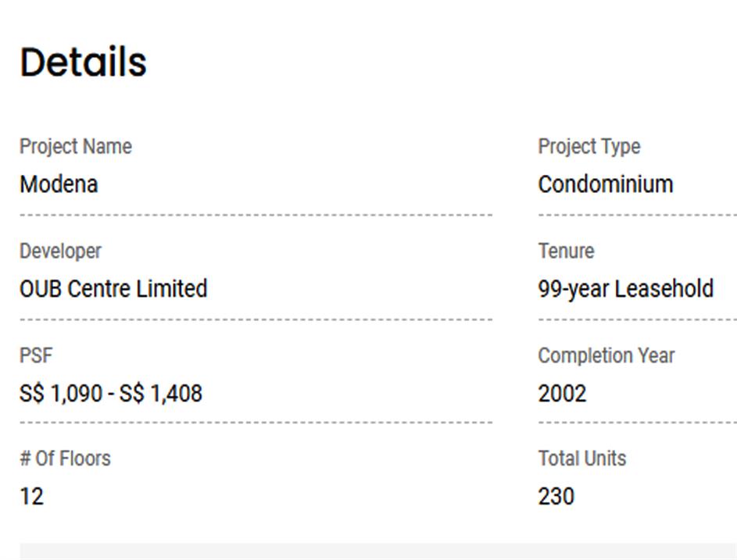Click the Total Units label
Image resolution: width=737 pixels, height=560 pixels.
581,458
